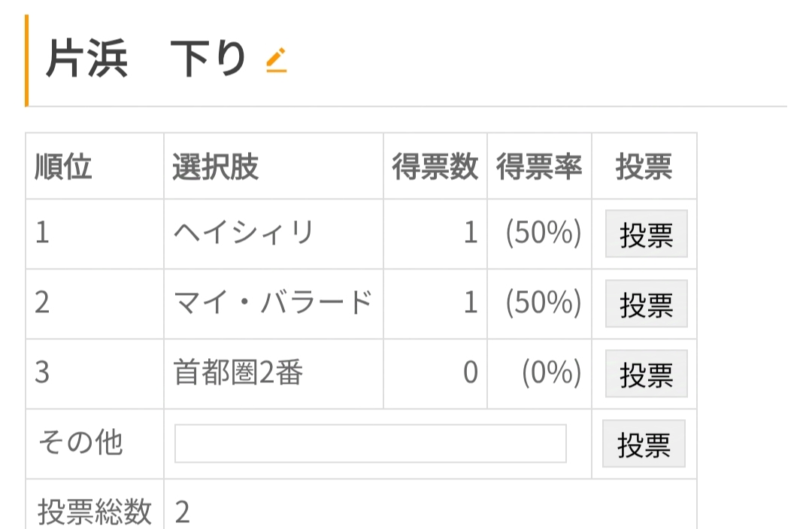Select the 首都圏2番 option text
Image resolution: width=812 pixels, height=529 pixels.
click(238, 372)
